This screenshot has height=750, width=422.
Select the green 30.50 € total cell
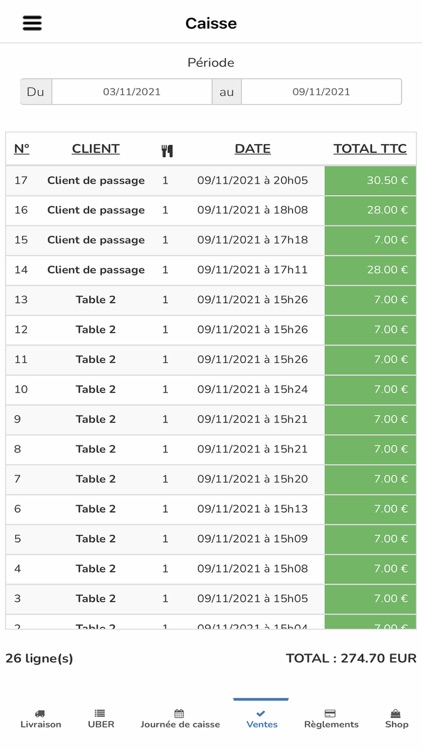click(370, 180)
